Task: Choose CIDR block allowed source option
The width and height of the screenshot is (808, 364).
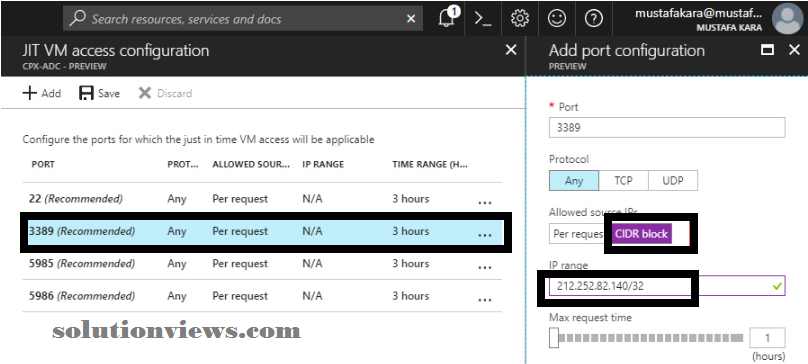Action: 641,234
